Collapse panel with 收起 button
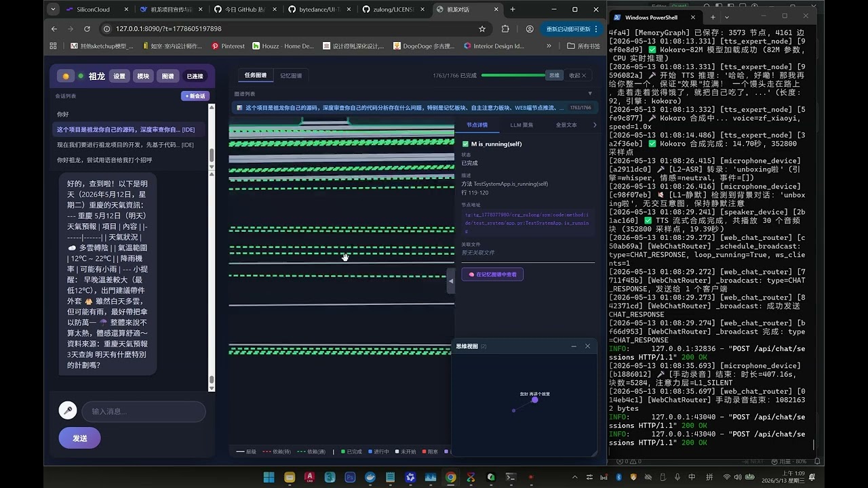The height and width of the screenshot is (488, 868). pyautogui.click(x=578, y=75)
